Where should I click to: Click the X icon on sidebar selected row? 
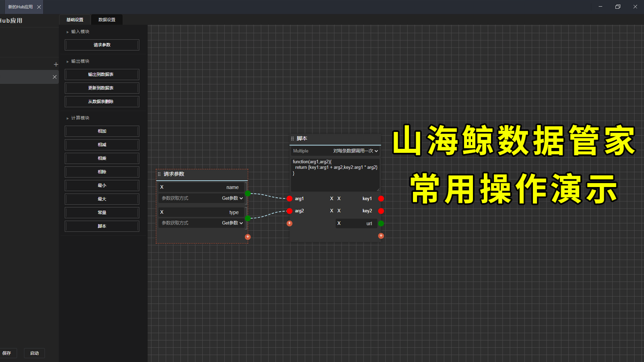(55, 77)
